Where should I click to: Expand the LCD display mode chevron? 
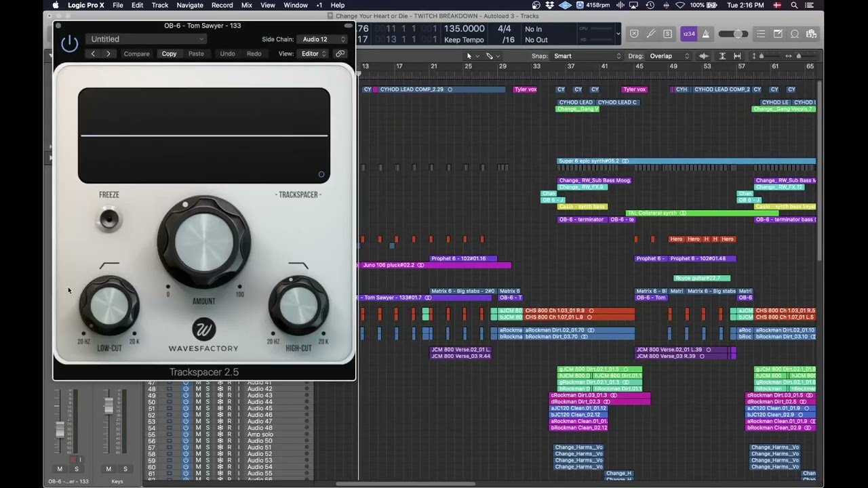pos(618,33)
